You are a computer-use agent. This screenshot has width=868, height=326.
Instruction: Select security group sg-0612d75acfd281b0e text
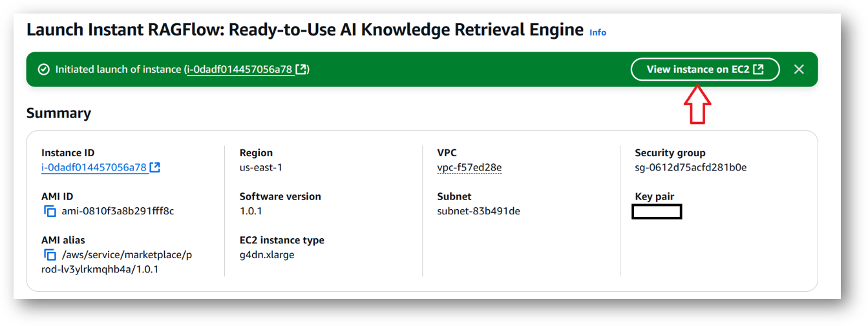point(691,167)
